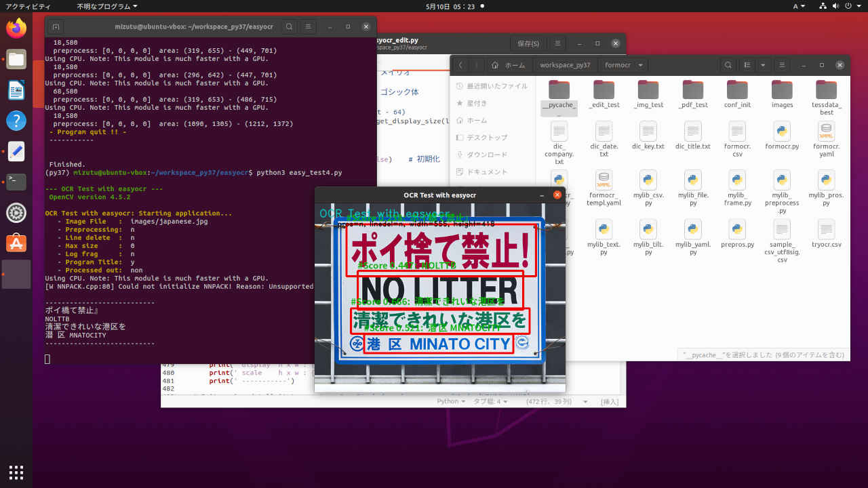This screenshot has width=868, height=488.
Task: Open the Python language selector
Action: pyautogui.click(x=451, y=401)
